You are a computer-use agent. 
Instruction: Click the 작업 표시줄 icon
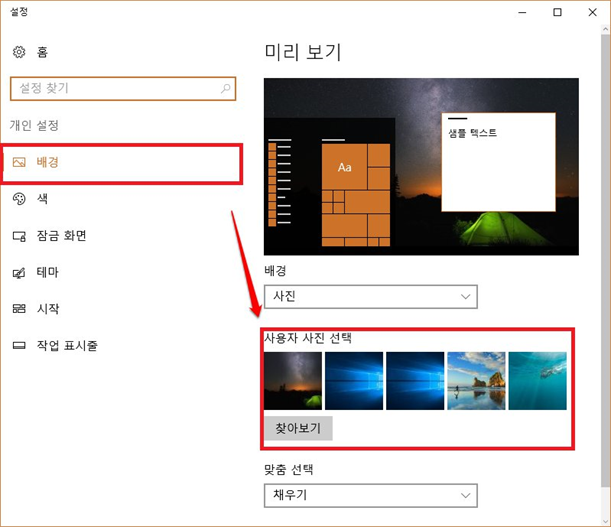[x=19, y=345]
